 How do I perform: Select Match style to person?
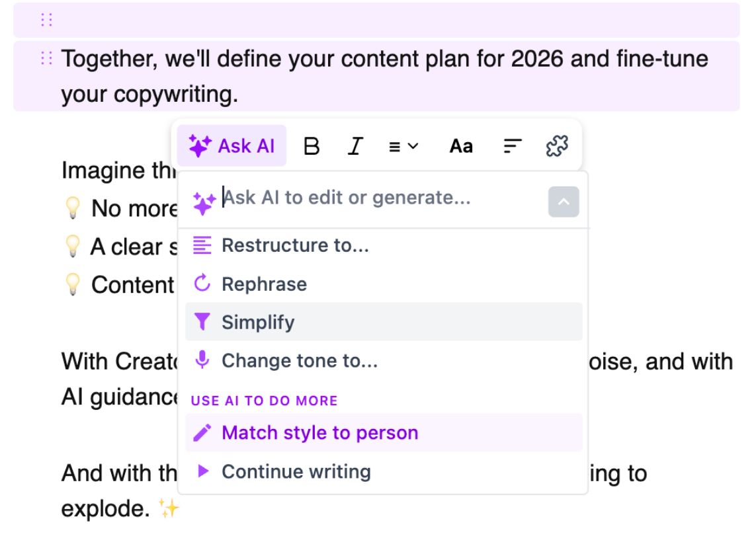[x=319, y=433]
